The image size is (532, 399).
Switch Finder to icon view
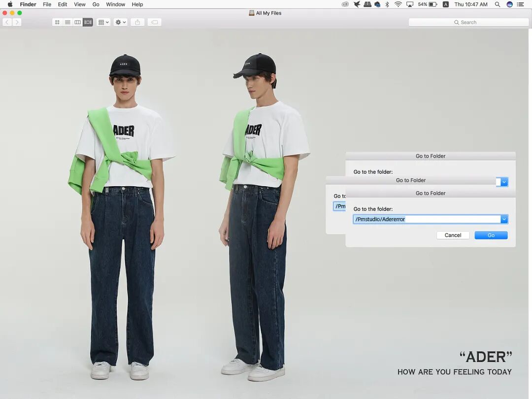click(57, 22)
